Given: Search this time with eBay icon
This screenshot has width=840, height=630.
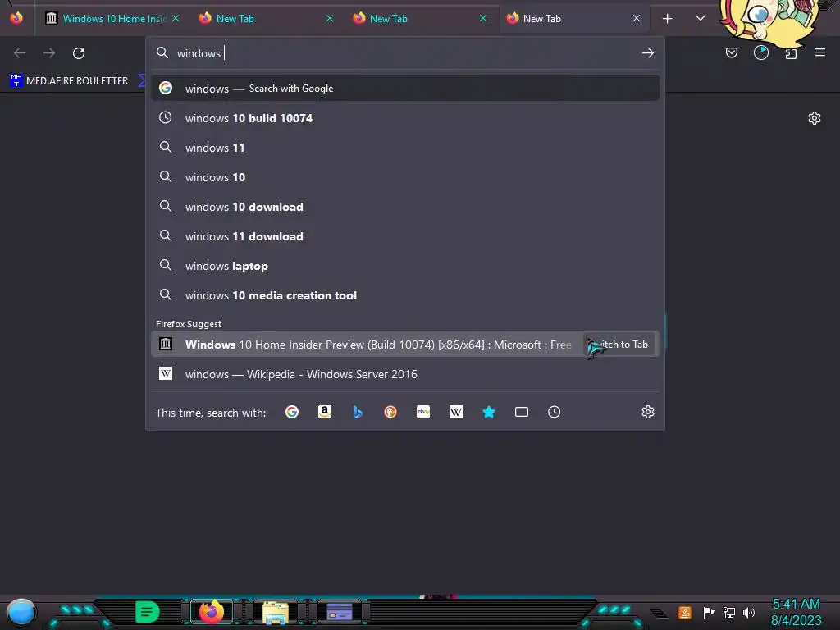Looking at the screenshot, I should (423, 412).
